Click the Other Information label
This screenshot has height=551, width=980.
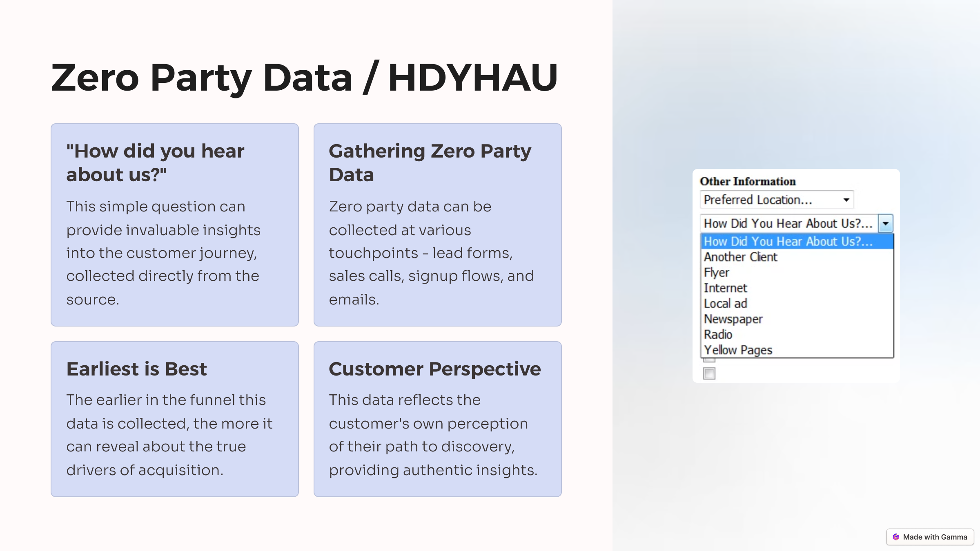pos(748,181)
